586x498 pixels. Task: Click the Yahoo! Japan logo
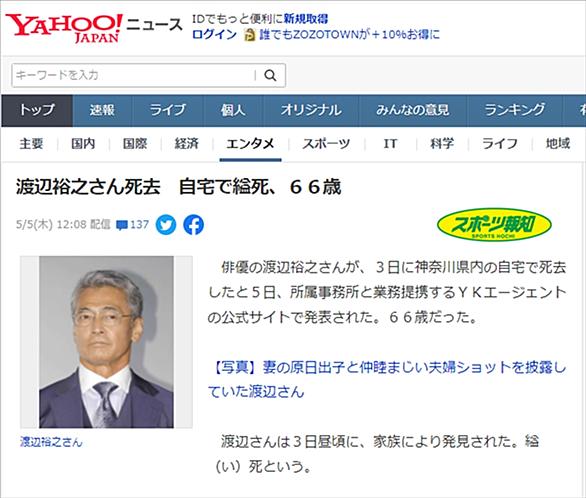(64, 28)
